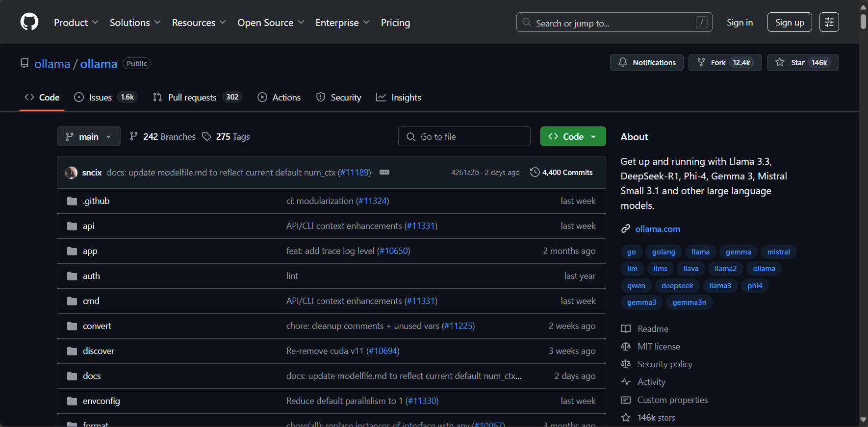Click the envconfig folder icon
The width and height of the screenshot is (868, 427).
click(x=72, y=401)
